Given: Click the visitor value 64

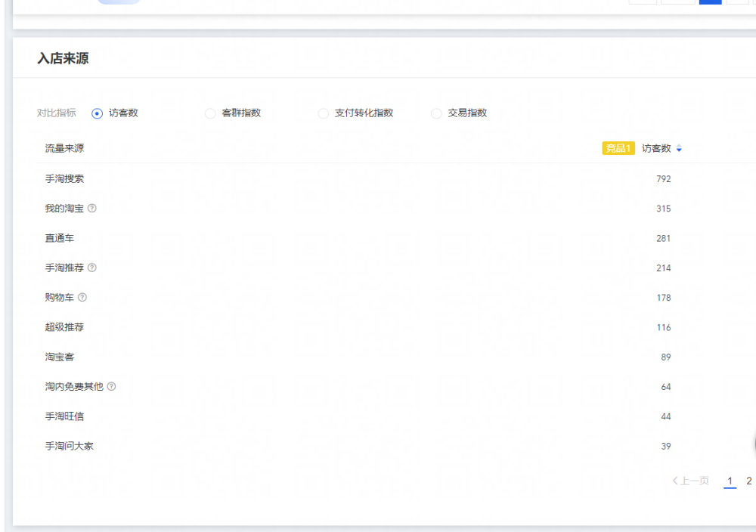Looking at the screenshot, I should point(666,387).
